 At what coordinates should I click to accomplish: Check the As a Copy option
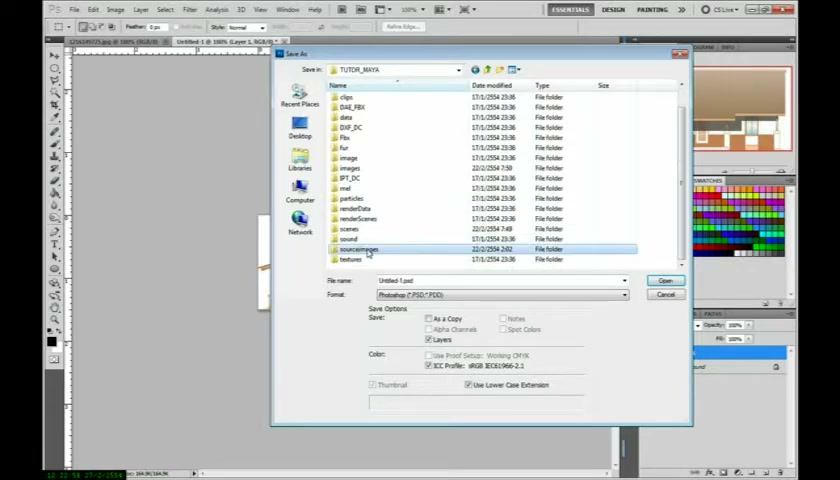429,319
